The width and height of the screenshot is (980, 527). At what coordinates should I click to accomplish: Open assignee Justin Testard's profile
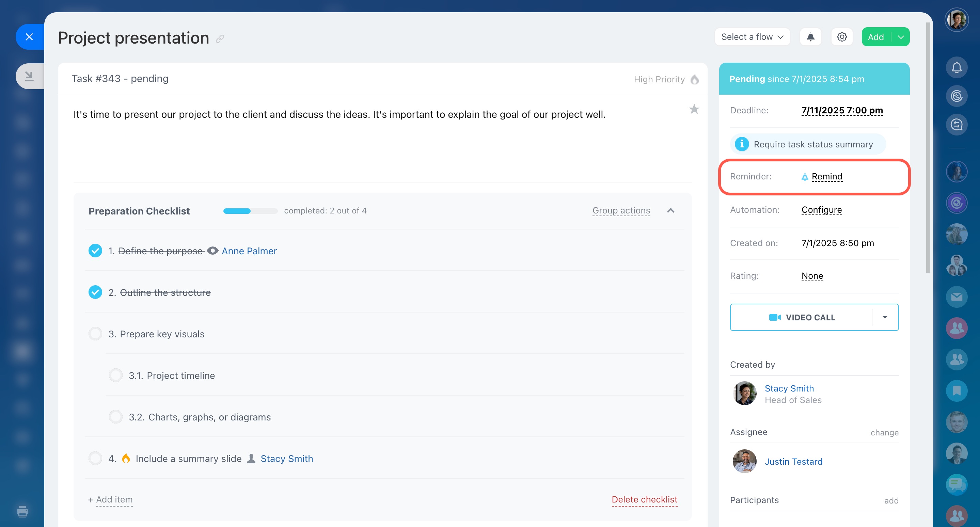pos(794,462)
